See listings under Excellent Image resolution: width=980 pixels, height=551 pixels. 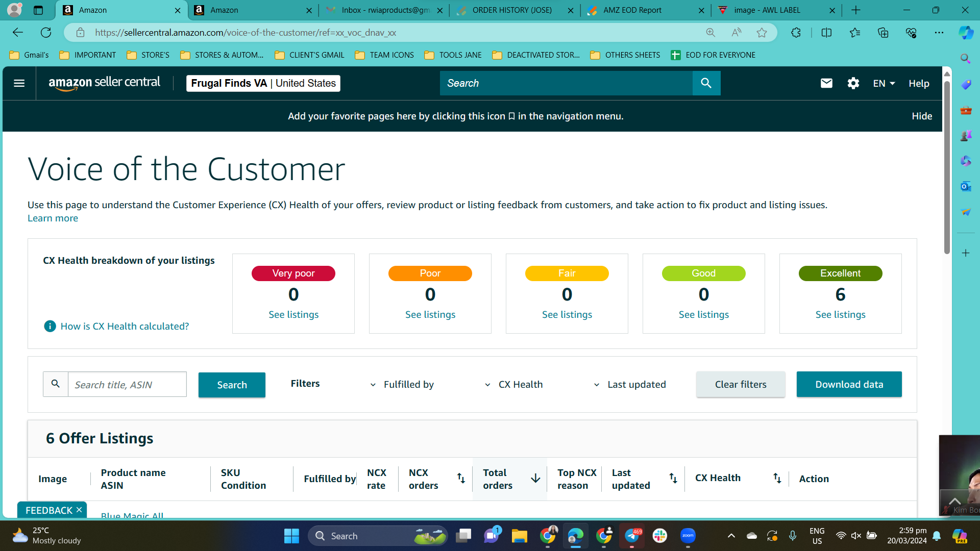click(841, 314)
